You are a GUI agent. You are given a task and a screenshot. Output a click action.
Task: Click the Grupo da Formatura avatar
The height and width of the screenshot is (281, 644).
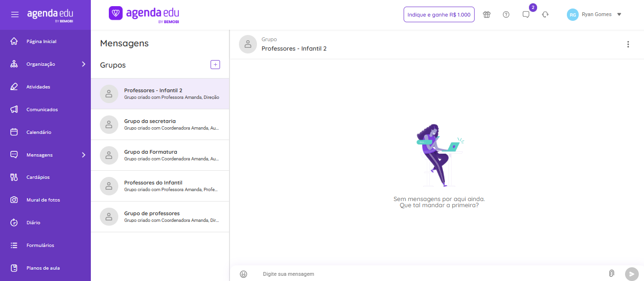109,155
